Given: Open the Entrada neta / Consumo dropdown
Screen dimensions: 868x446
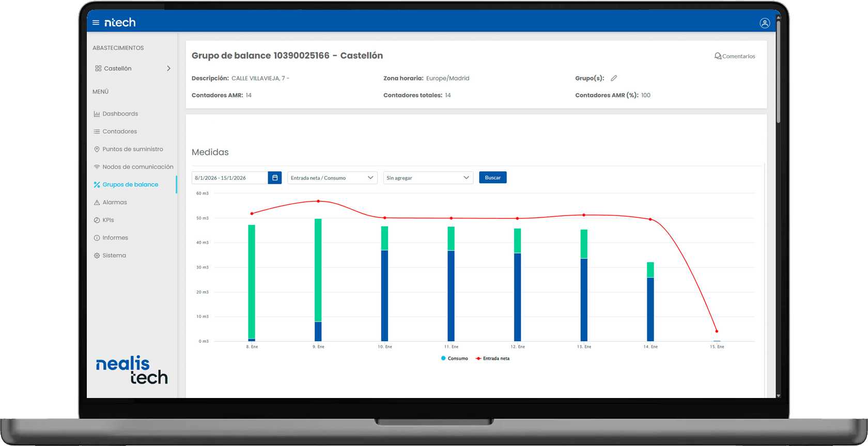Looking at the screenshot, I should [x=332, y=178].
